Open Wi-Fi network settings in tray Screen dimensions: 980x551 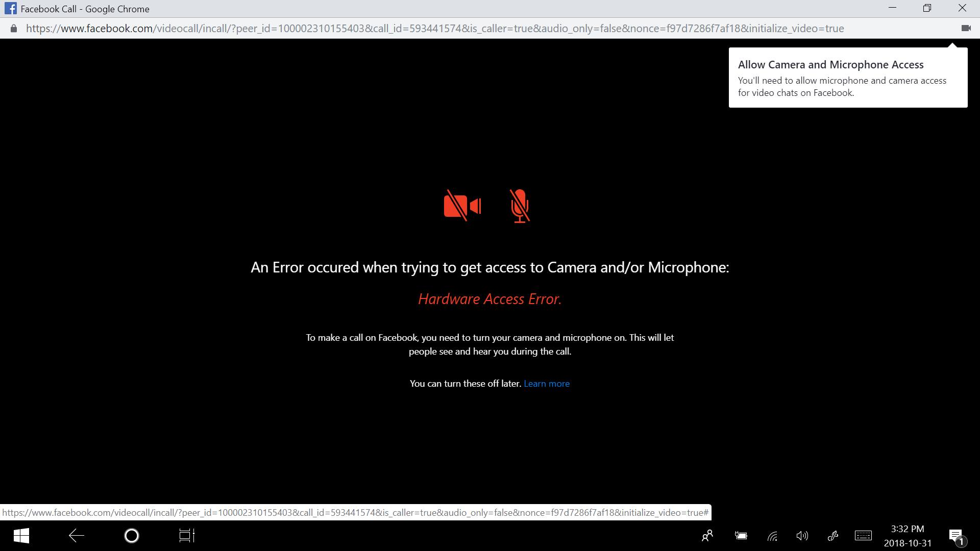[x=773, y=536]
